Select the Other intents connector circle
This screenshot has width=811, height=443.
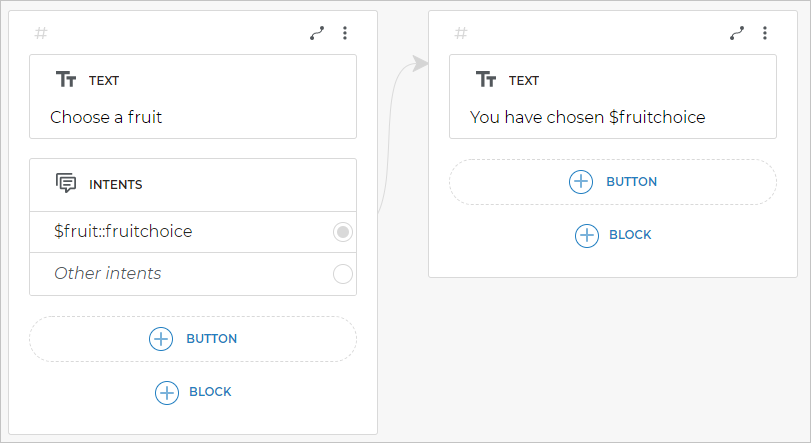click(x=343, y=274)
